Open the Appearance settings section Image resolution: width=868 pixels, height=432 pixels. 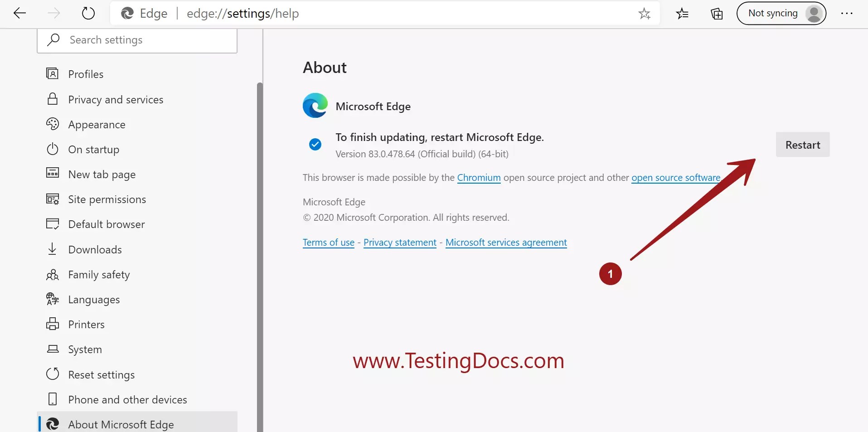coord(97,124)
